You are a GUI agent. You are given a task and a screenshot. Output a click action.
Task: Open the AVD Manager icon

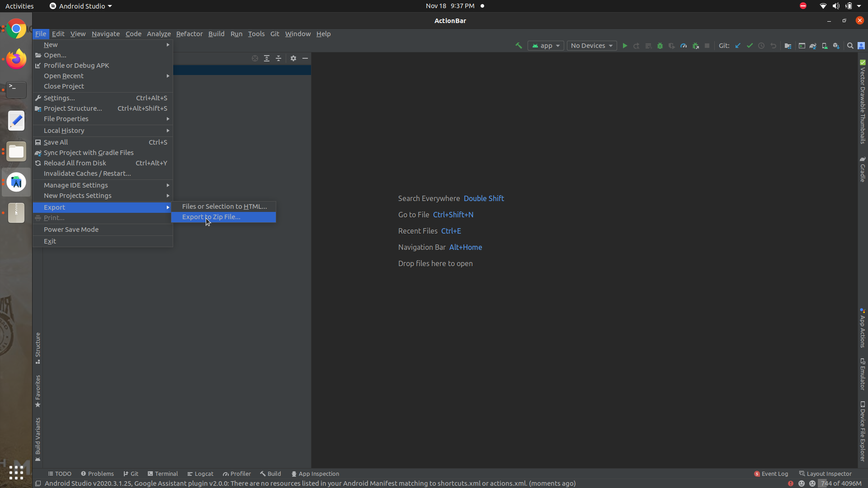[x=825, y=46]
